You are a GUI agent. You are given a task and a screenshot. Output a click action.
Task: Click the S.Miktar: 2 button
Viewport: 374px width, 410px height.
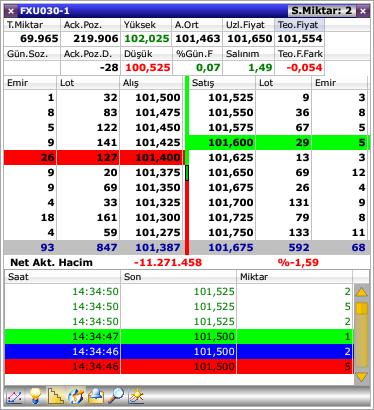(321, 11)
